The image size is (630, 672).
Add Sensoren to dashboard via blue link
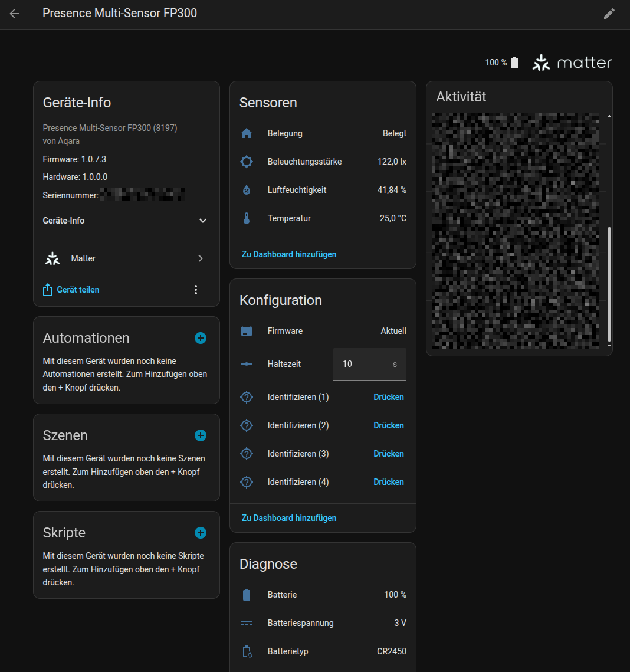[288, 254]
